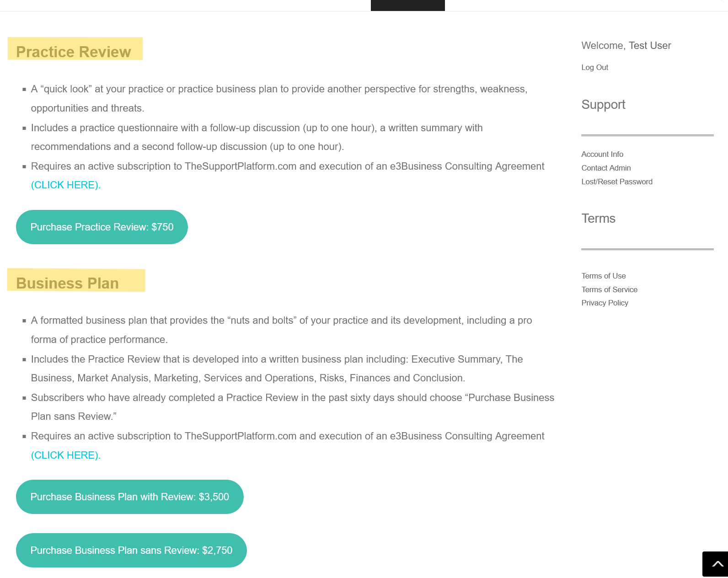Open CLICK HERE link under Business Plan
The image size is (728, 578).
pyautogui.click(x=65, y=455)
